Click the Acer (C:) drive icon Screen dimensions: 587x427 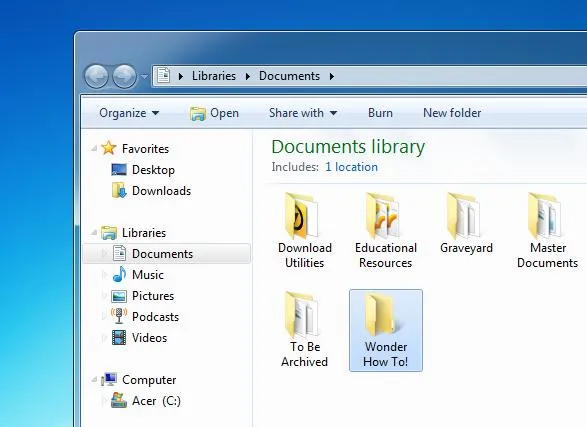tap(119, 400)
